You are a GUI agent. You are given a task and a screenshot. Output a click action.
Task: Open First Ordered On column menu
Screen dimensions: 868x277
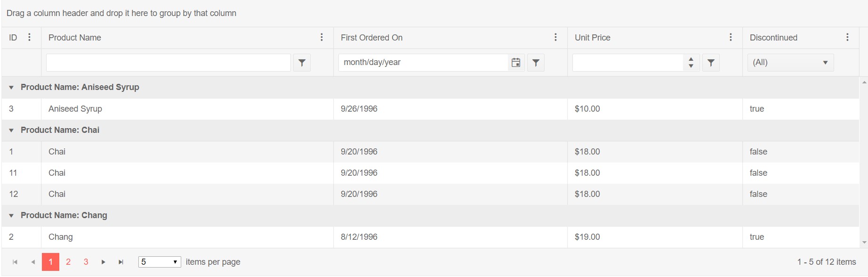pyautogui.click(x=555, y=38)
